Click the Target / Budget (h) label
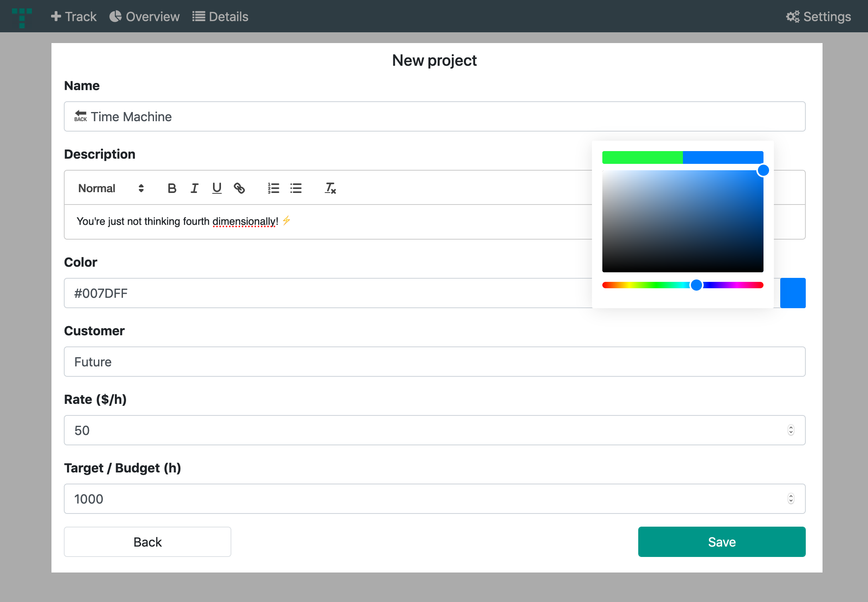This screenshot has height=602, width=868. coord(122,468)
